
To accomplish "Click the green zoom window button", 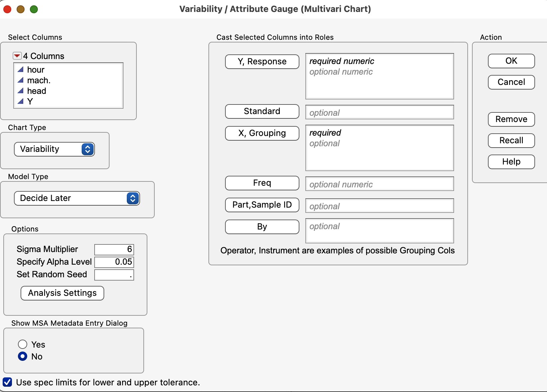I will coord(34,9).
